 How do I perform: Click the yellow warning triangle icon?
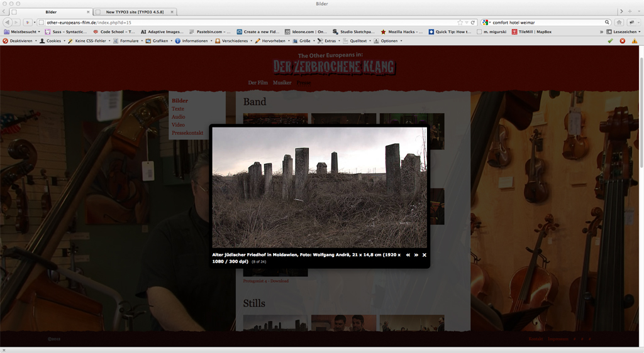[x=635, y=41]
